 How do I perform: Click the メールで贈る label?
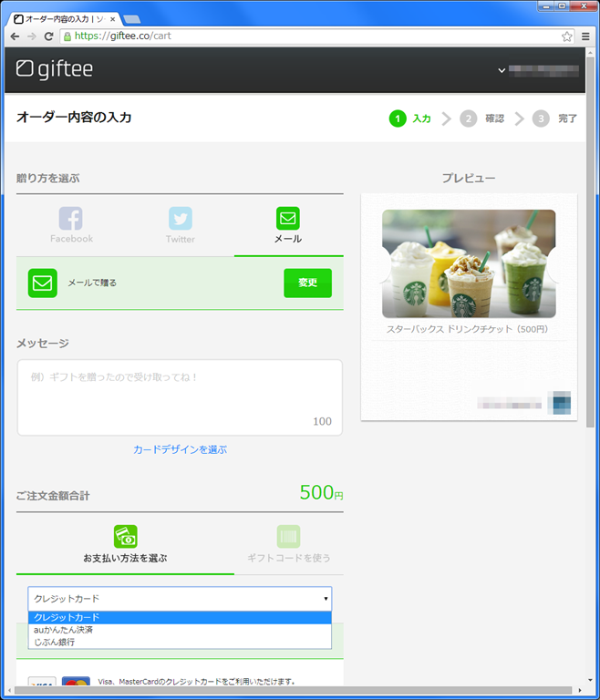click(x=92, y=283)
